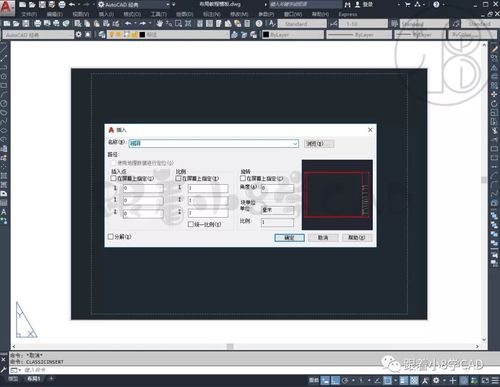
Task: Click the Cancel button in Insert dialog
Action: [323, 237]
